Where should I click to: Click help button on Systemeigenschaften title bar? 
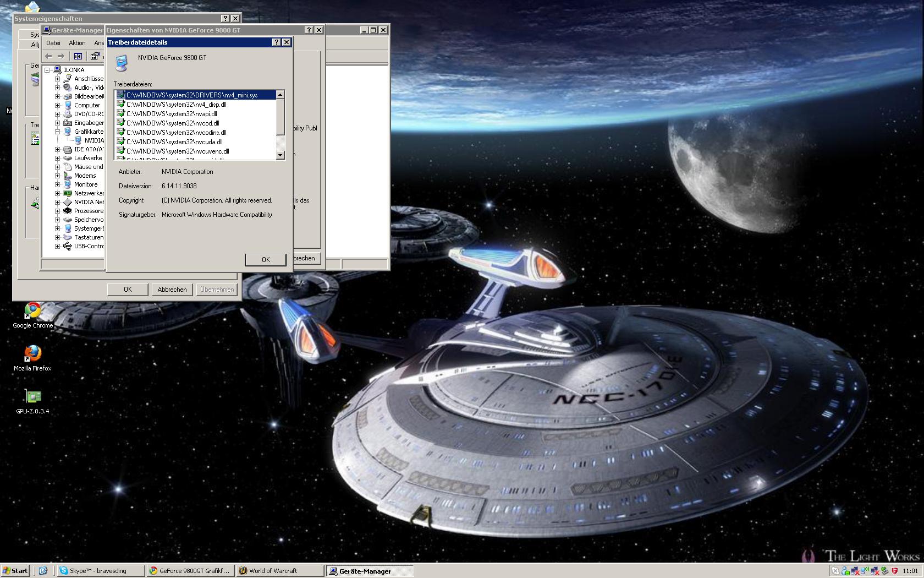pos(225,19)
